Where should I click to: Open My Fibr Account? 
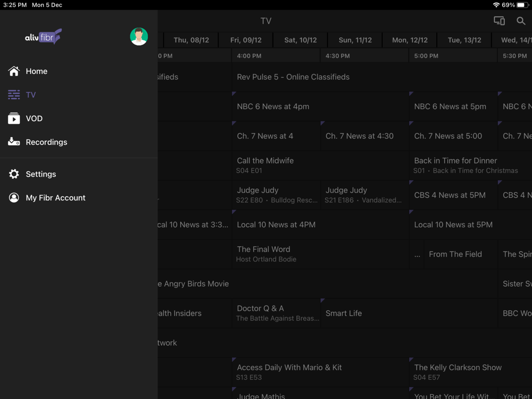79,198
